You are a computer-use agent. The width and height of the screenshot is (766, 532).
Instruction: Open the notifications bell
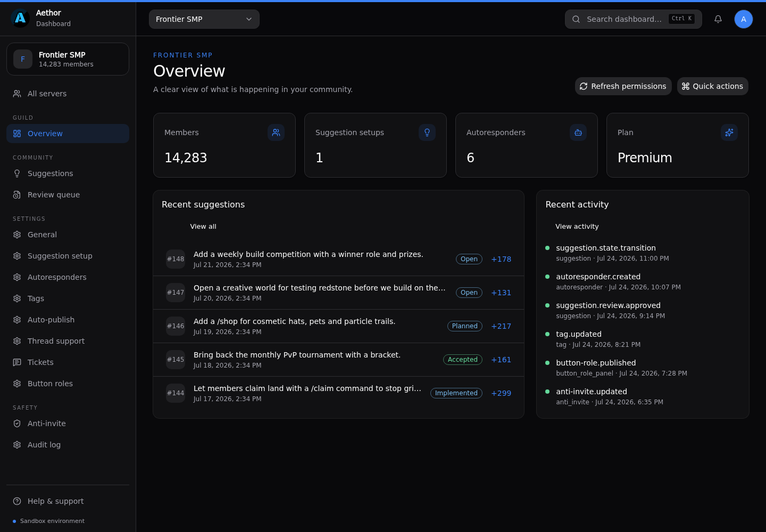point(718,19)
